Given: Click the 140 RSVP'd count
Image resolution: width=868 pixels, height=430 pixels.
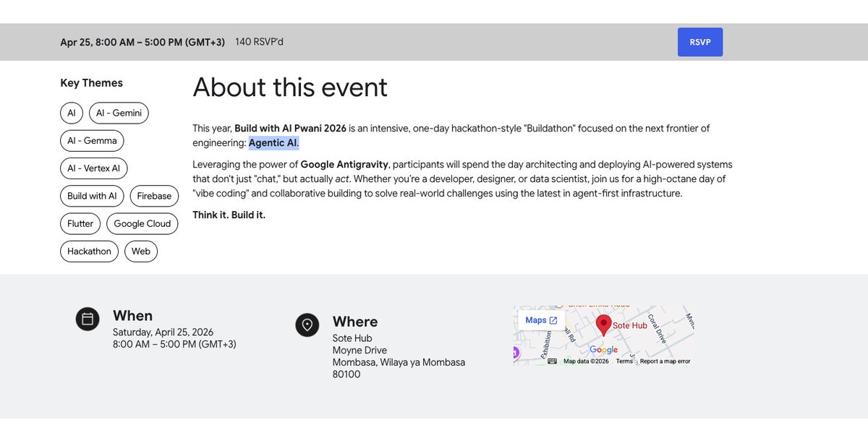Looking at the screenshot, I should (x=259, y=42).
